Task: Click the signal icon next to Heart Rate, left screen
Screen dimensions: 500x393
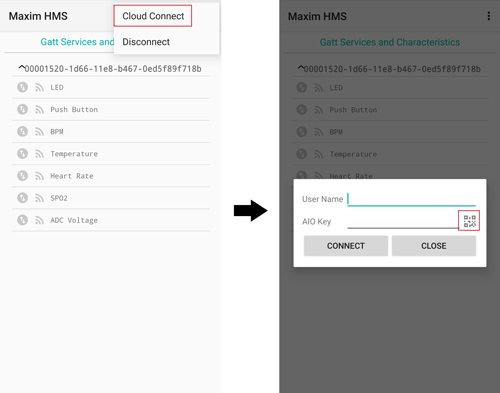Action: pos(39,176)
